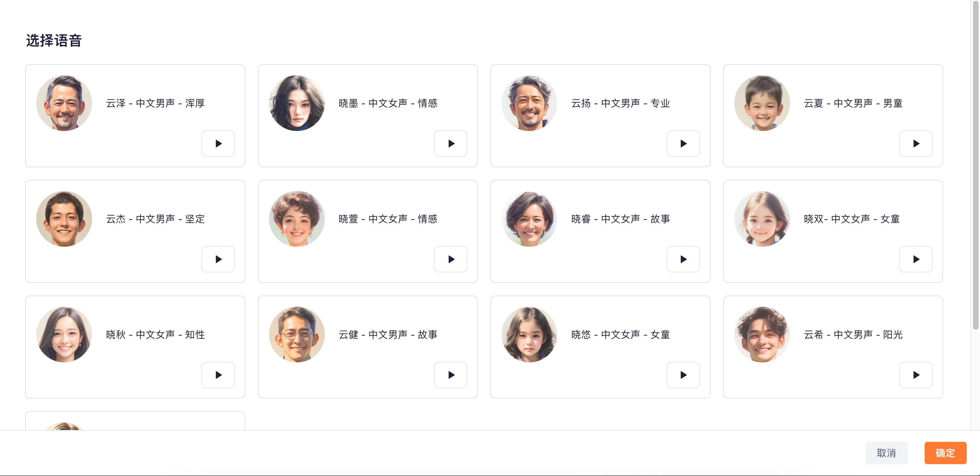980x476 pixels.
Task: Play preview of 晓睿 故事 voice
Action: pyautogui.click(x=683, y=259)
